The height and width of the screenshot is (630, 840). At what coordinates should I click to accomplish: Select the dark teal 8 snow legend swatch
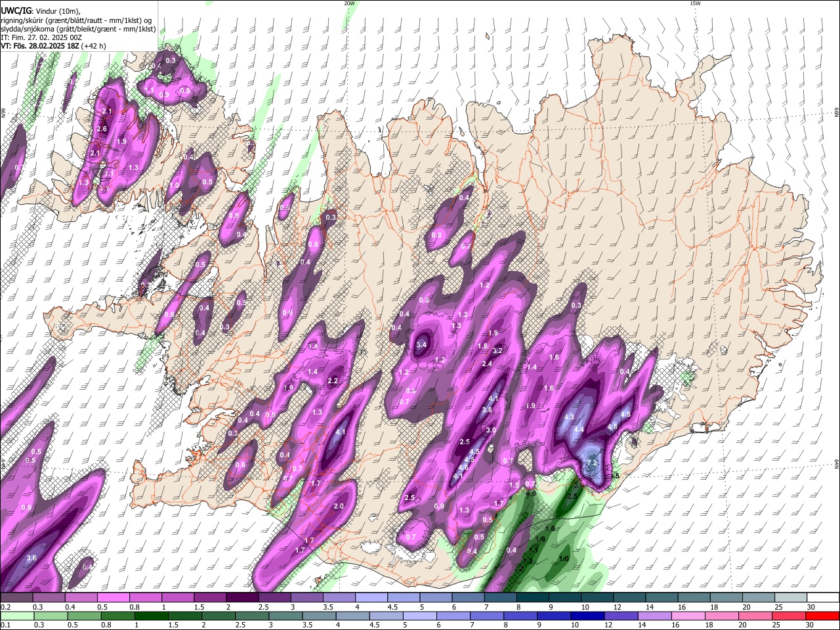click(532, 597)
